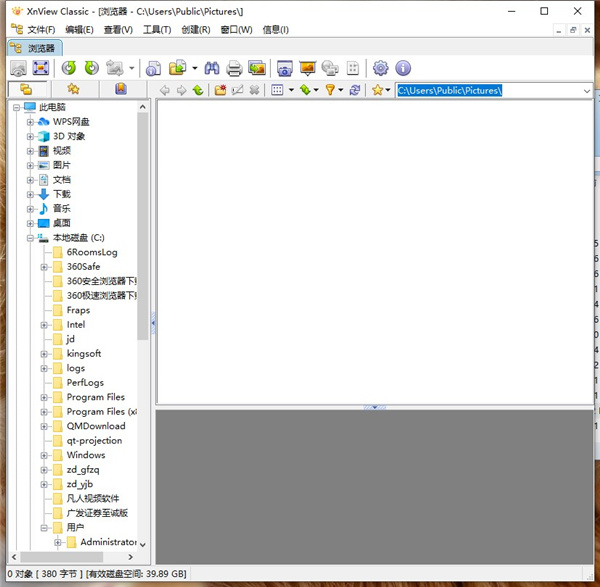Click the contact sheet icon
Image resolution: width=600 pixels, height=587 pixels.
[x=353, y=68]
